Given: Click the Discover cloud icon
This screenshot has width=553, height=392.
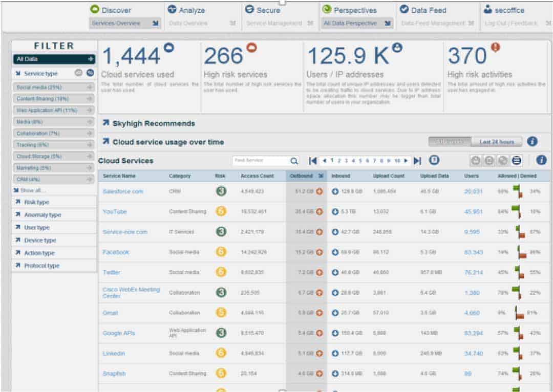Looking at the screenshot, I should (95, 9).
